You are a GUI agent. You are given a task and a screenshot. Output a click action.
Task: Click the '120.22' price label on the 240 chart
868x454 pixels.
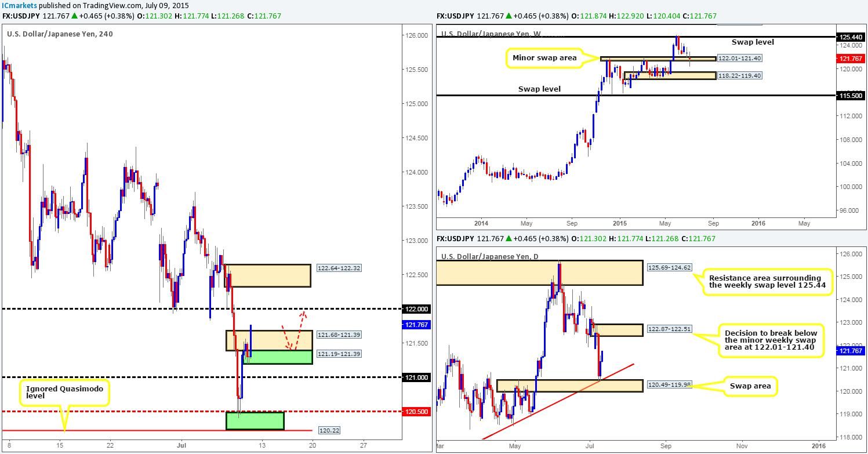(x=328, y=431)
